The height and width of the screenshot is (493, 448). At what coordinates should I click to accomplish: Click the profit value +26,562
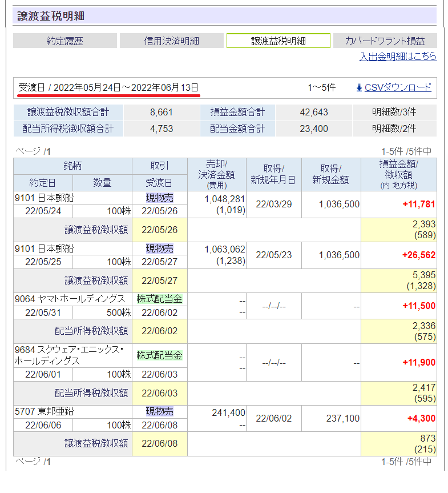pyautogui.click(x=419, y=255)
